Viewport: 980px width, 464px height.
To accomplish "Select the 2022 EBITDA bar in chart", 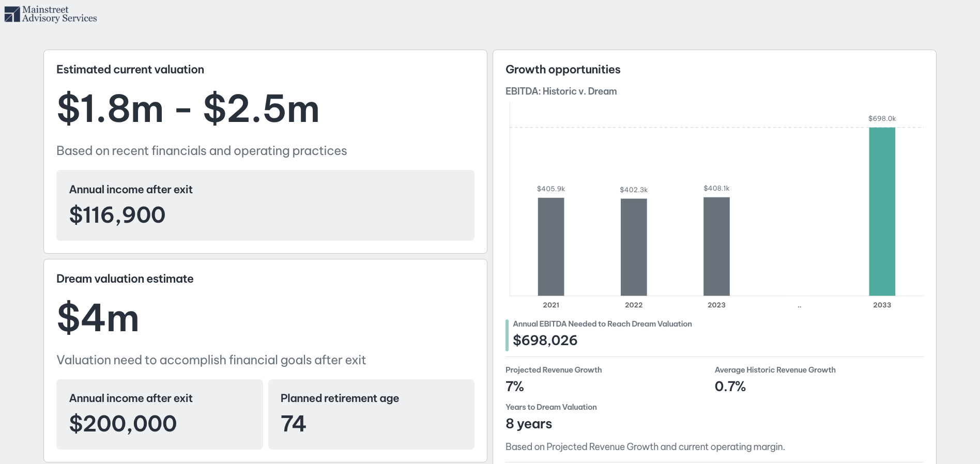I will 633,247.
